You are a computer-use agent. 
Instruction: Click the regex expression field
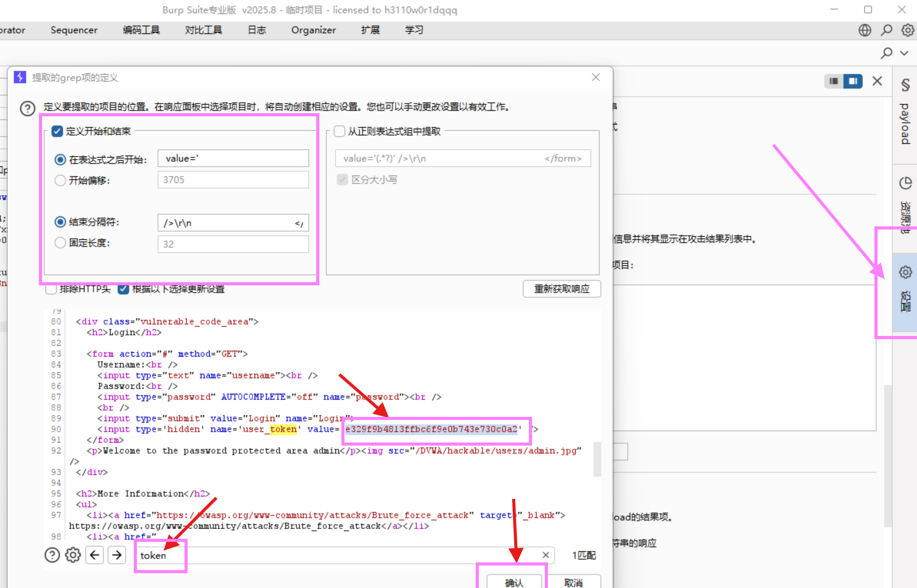click(463, 158)
